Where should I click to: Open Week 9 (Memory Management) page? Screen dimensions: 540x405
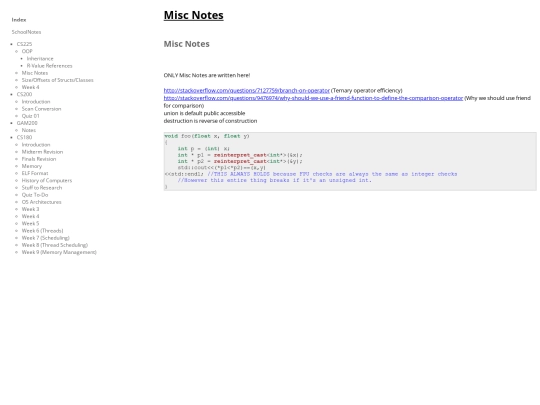(x=59, y=252)
